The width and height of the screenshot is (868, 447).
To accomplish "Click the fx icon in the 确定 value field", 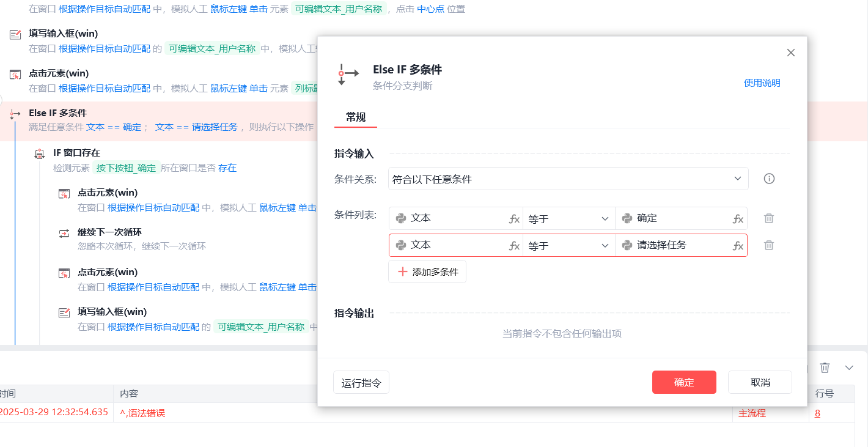I will click(738, 219).
